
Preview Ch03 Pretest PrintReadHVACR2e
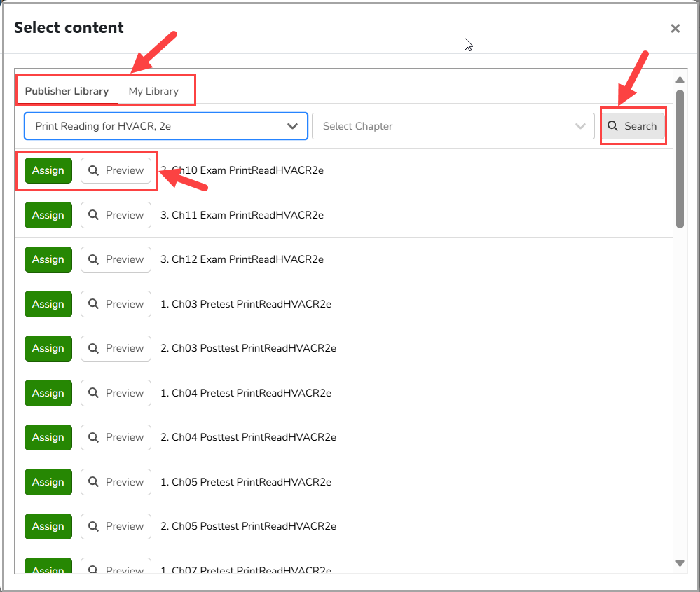coord(116,304)
